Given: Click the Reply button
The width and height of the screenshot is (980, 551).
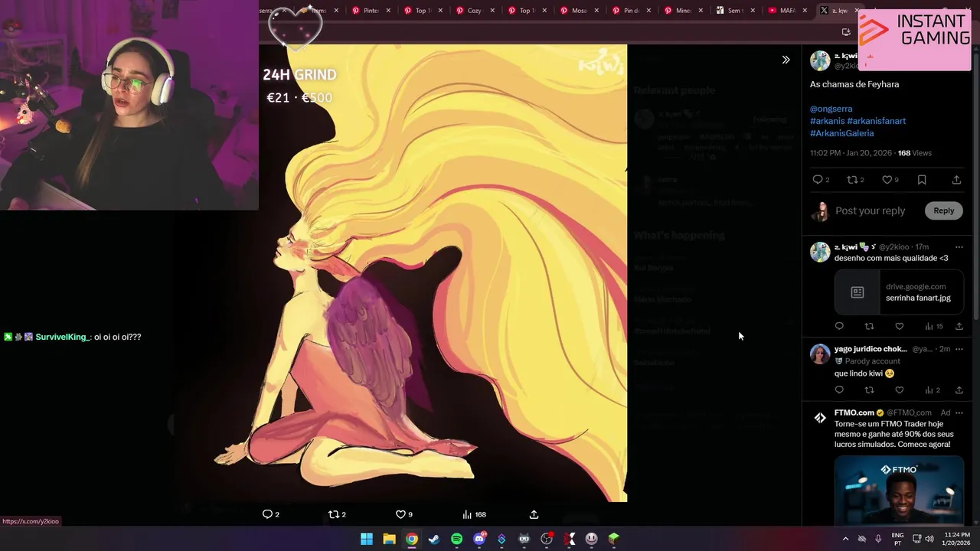Looking at the screenshot, I should click(943, 210).
